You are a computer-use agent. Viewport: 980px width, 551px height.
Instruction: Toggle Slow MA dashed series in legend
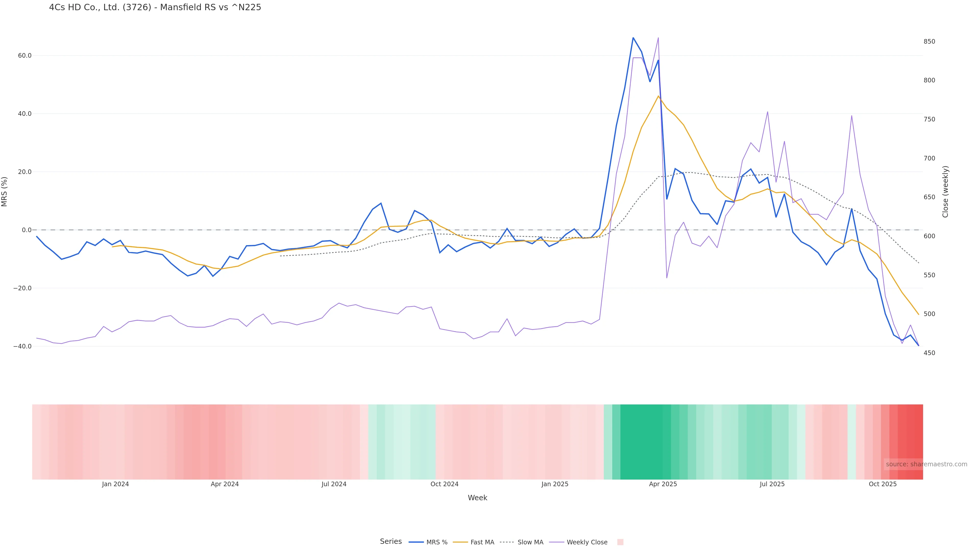522,542
